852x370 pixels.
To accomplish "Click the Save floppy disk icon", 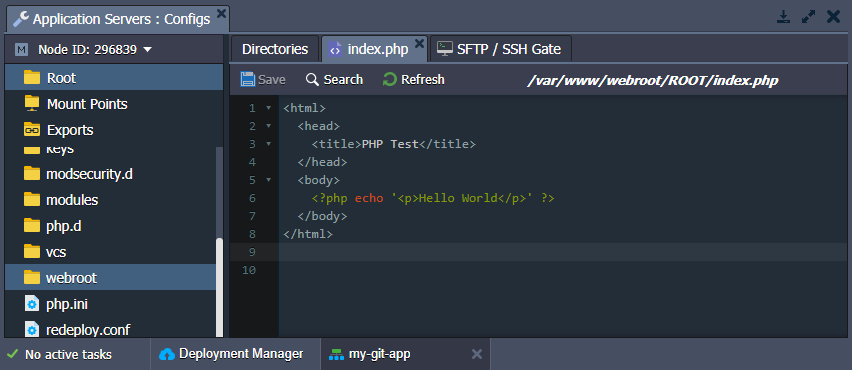I will tap(248, 79).
